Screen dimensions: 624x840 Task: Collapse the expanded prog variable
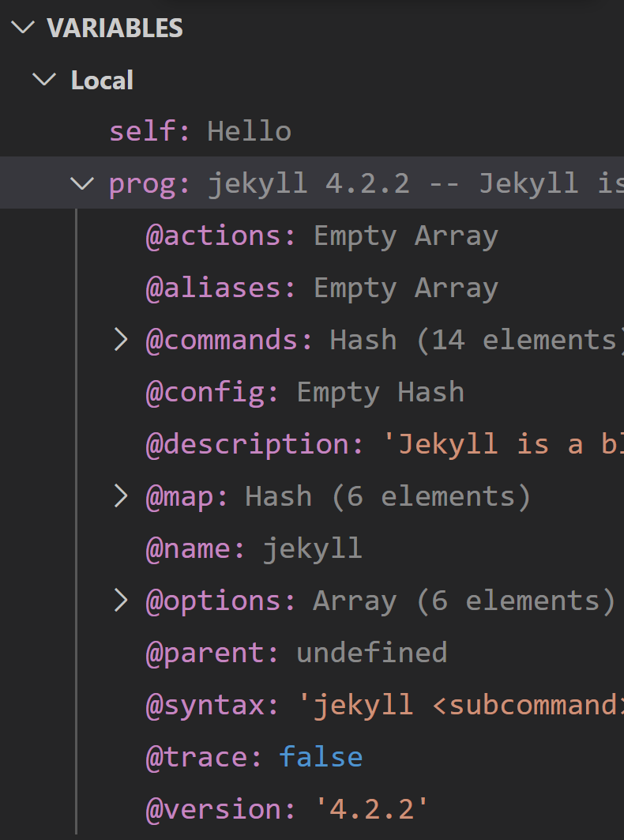(x=81, y=183)
